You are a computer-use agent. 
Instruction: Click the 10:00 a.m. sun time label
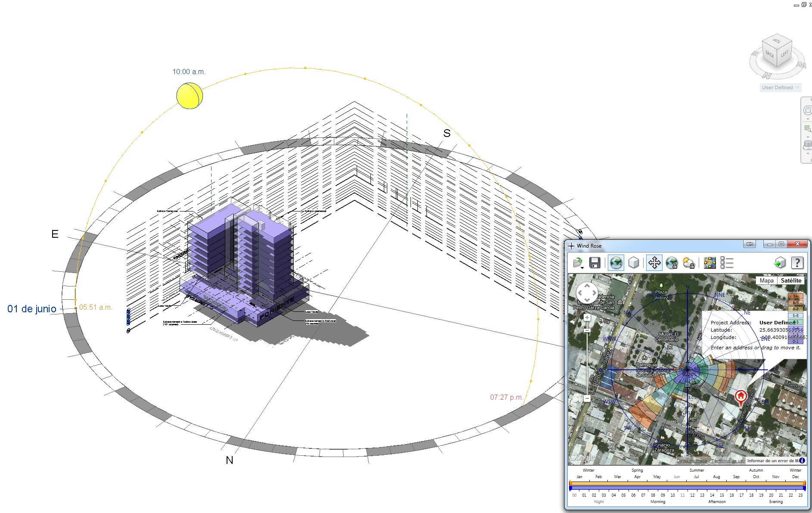point(189,72)
